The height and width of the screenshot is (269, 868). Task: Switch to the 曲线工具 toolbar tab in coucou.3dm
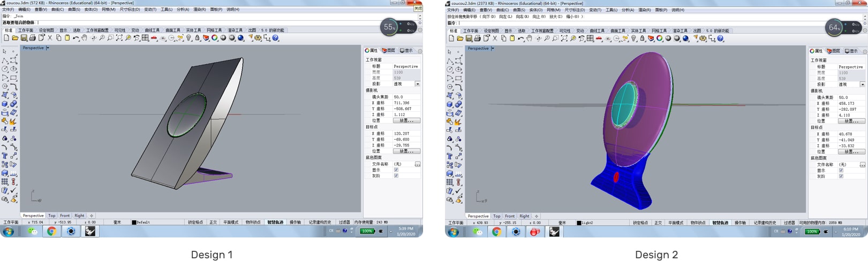152,30
